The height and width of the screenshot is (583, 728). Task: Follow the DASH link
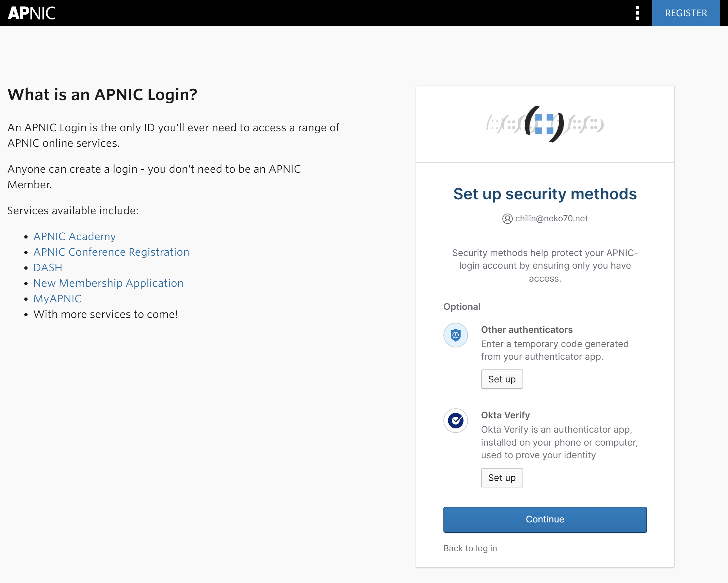48,267
